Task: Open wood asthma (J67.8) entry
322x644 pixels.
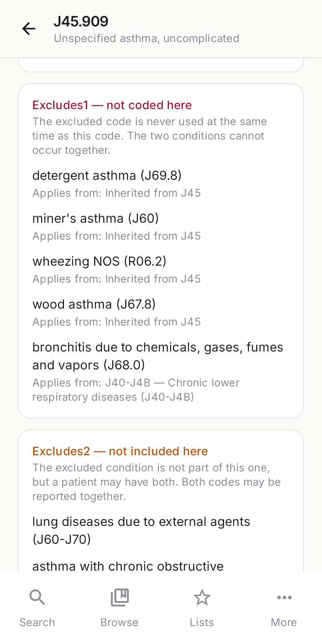Action: point(94,304)
